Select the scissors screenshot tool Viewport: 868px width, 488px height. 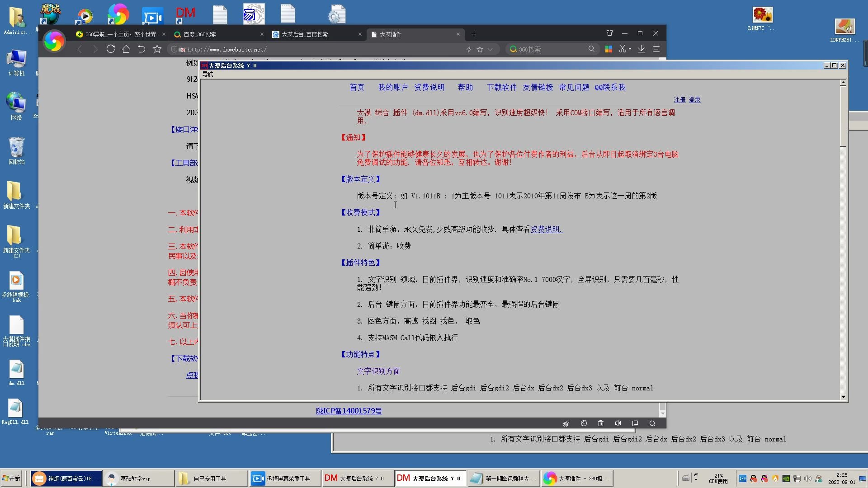pyautogui.click(x=623, y=49)
